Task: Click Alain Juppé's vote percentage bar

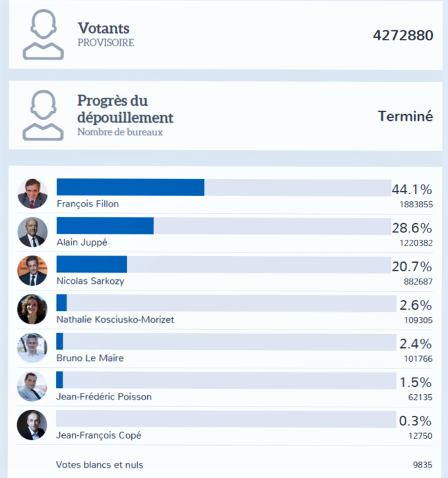Action: click(106, 226)
